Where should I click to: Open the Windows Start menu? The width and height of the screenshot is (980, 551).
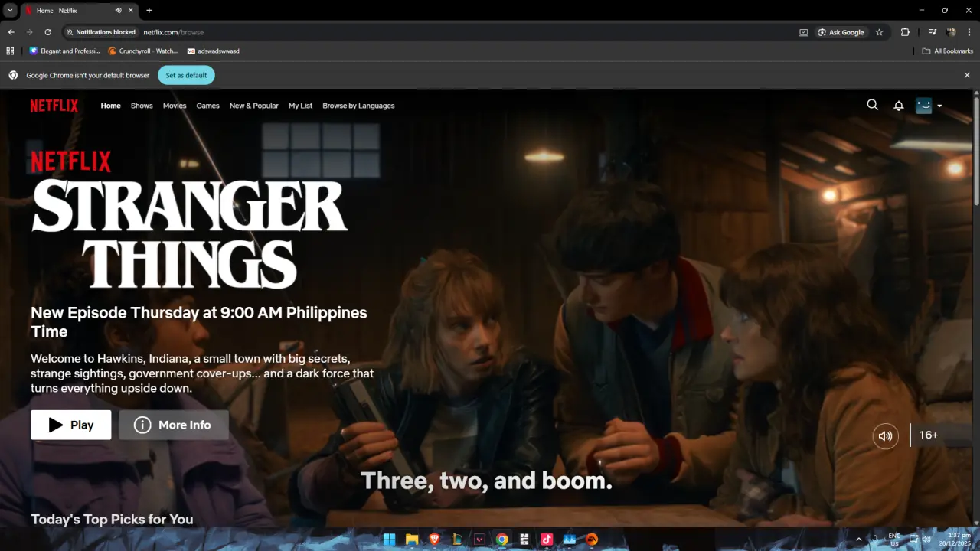389,539
